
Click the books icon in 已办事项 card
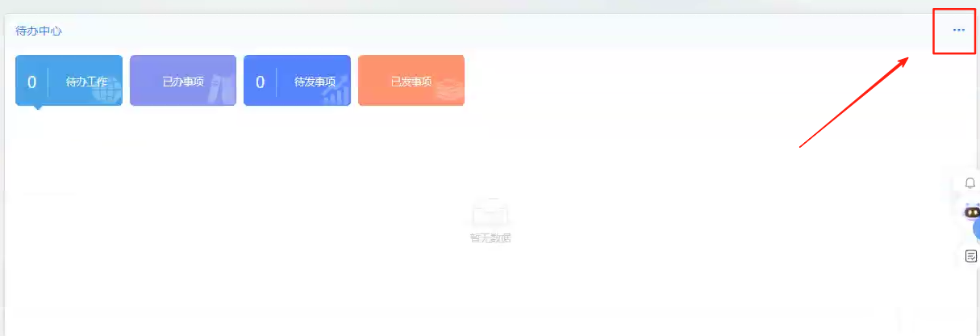(x=216, y=90)
